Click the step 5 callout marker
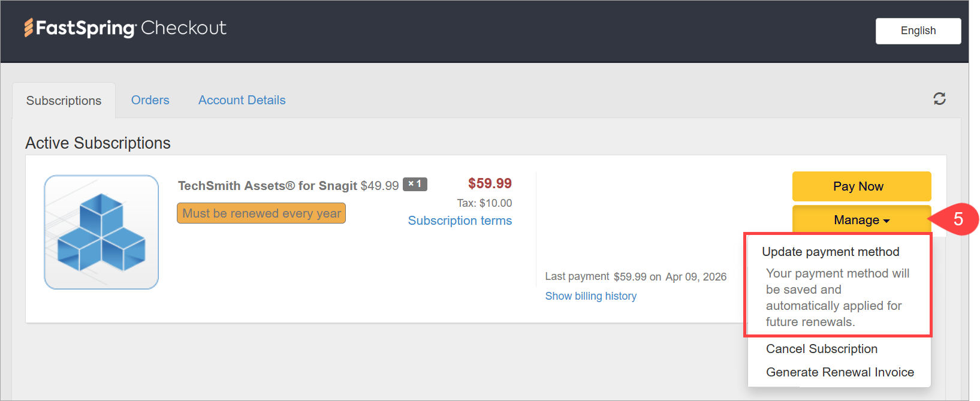The image size is (980, 401). (957, 219)
